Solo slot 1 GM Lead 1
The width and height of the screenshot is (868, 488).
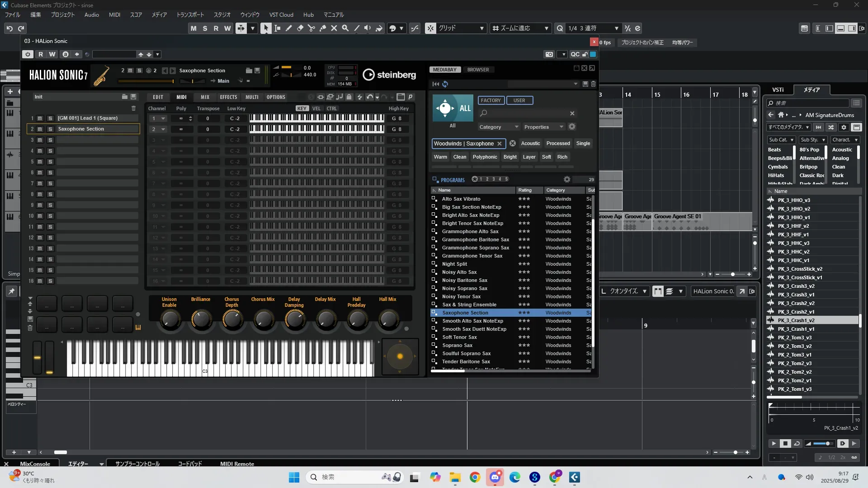pyautogui.click(x=50, y=118)
